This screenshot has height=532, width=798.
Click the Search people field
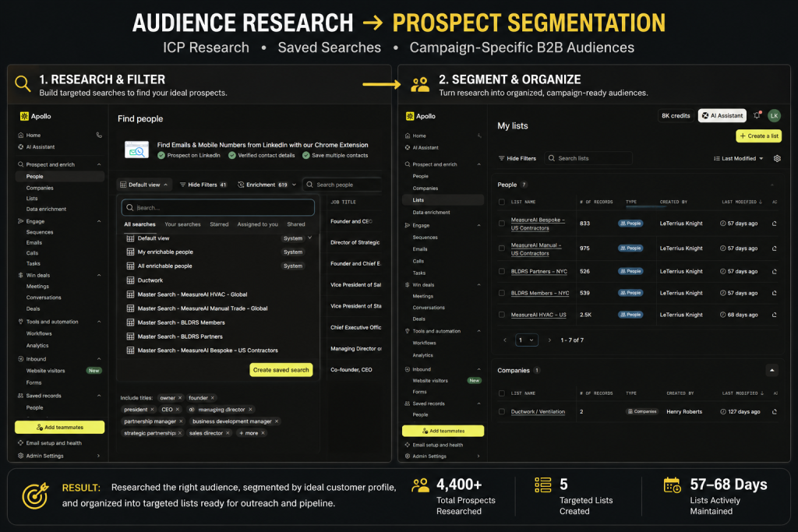click(x=342, y=185)
